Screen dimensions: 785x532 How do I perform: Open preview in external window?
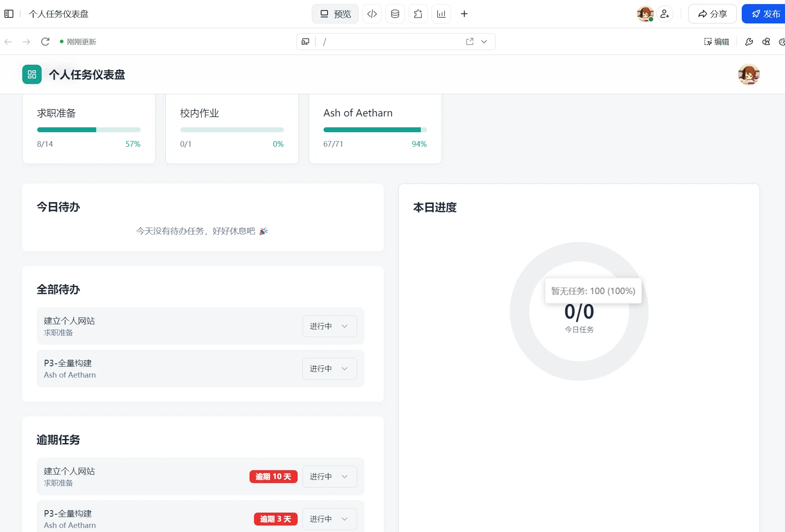point(470,42)
